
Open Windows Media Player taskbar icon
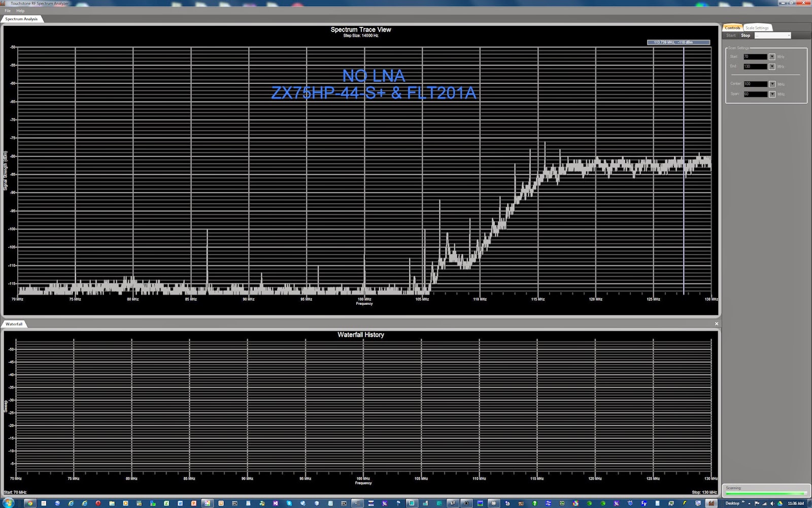pyautogui.click(x=125, y=503)
